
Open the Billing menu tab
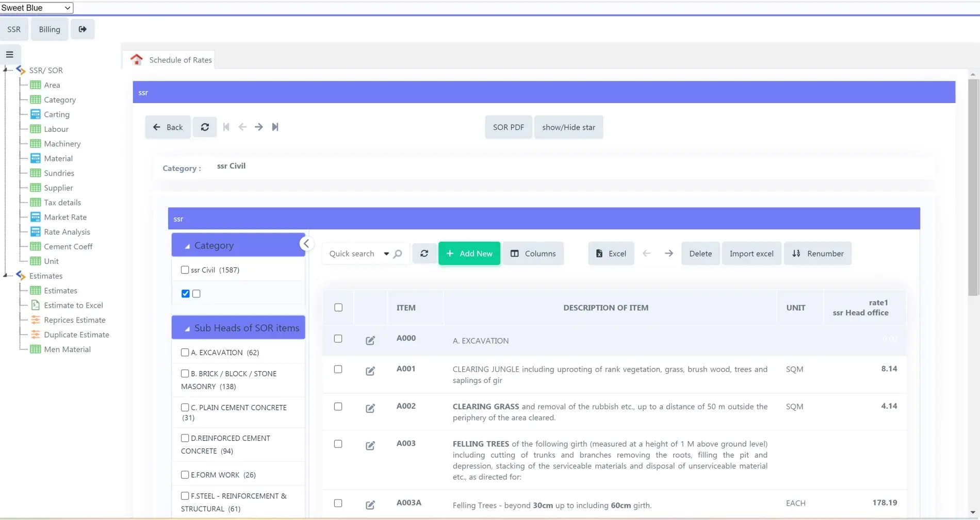(x=50, y=29)
